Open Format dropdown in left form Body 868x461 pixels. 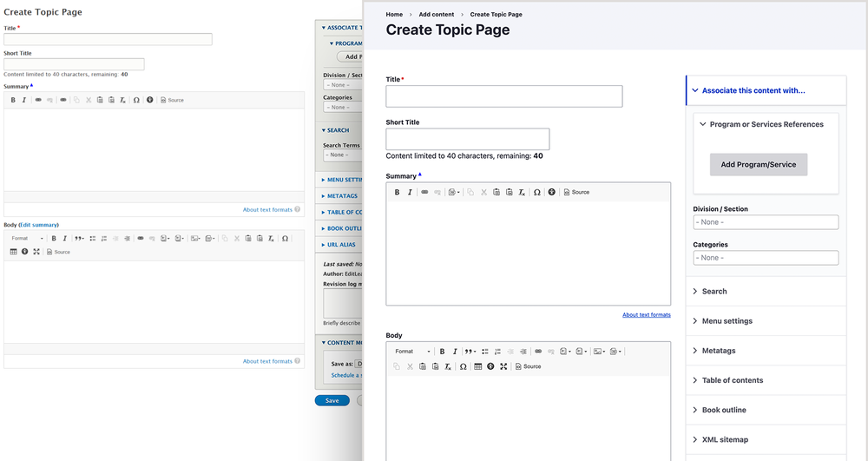pos(27,239)
